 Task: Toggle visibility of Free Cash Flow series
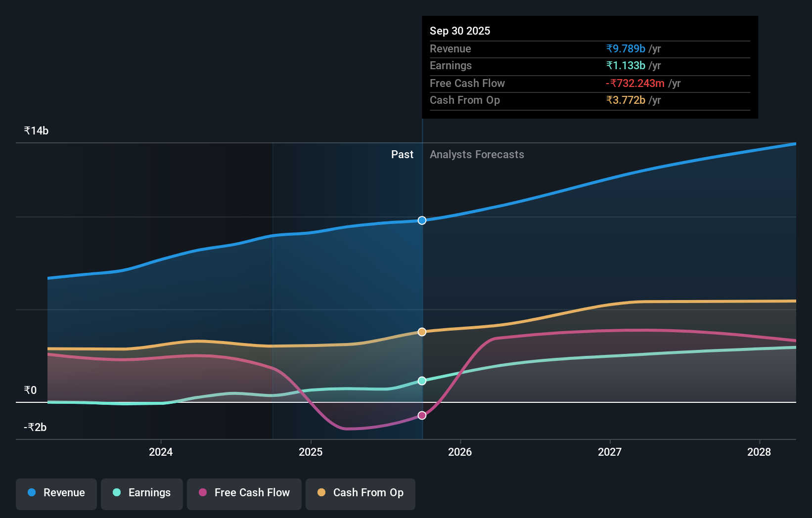pos(244,494)
